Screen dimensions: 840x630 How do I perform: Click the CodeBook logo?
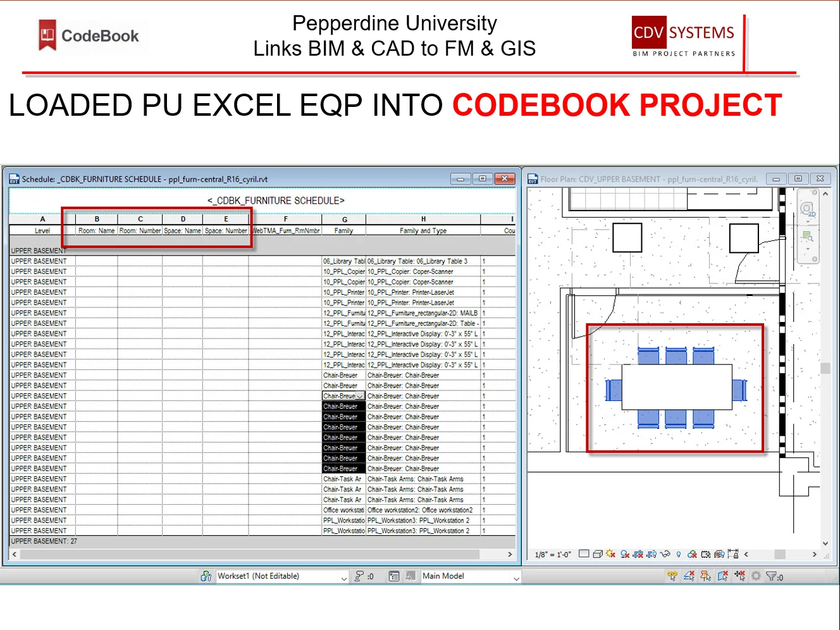pyautogui.click(x=89, y=35)
